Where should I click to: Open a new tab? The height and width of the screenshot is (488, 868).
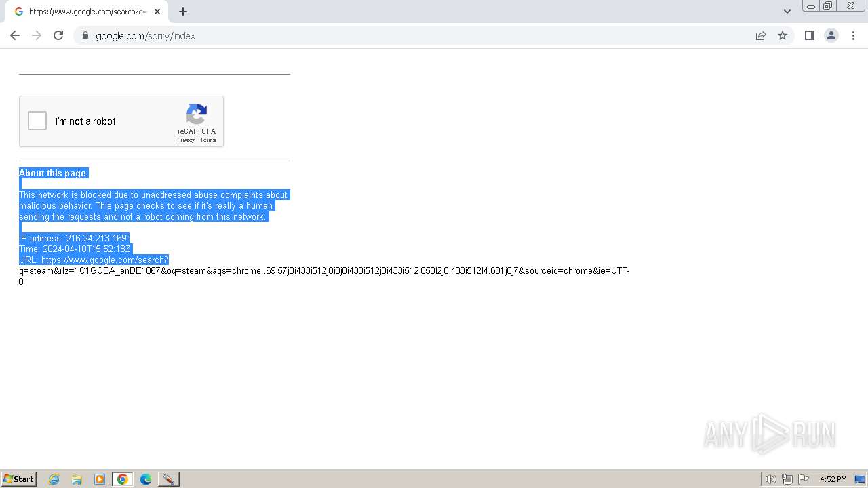[183, 12]
